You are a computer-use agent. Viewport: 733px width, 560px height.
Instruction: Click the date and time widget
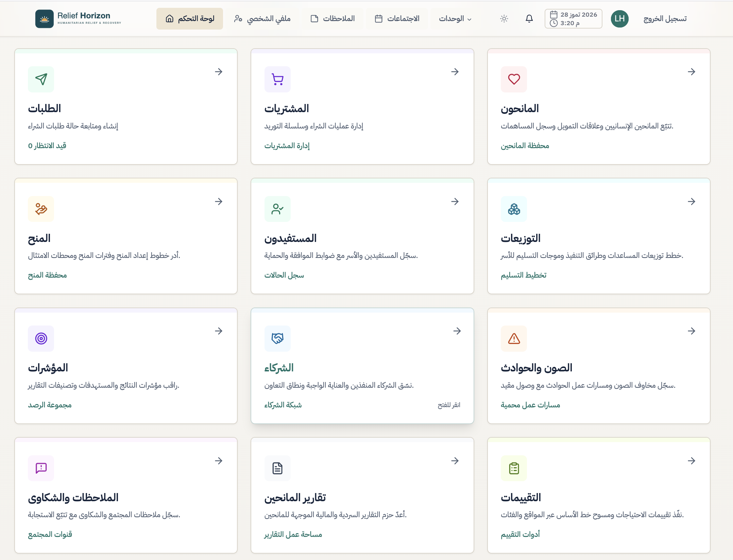[573, 19]
